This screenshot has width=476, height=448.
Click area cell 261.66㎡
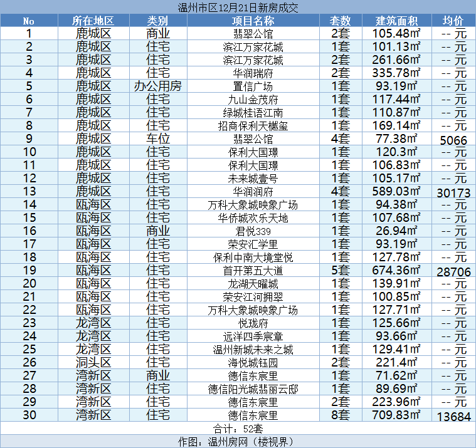click(396, 60)
